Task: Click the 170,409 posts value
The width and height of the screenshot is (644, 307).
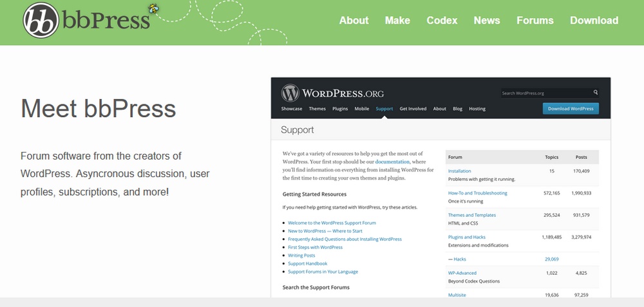Action: tap(581, 171)
